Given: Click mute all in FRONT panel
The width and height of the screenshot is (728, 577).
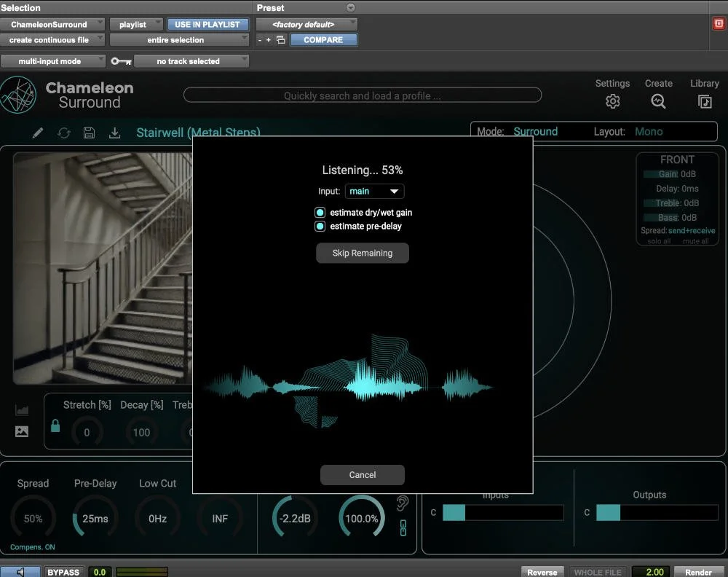Looking at the screenshot, I should pyautogui.click(x=695, y=241).
